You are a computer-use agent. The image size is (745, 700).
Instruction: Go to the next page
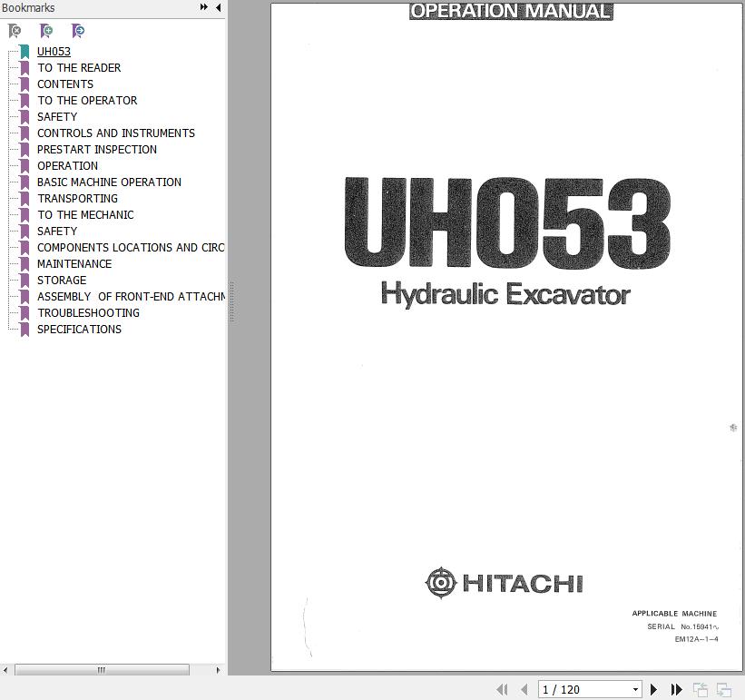coord(653,689)
